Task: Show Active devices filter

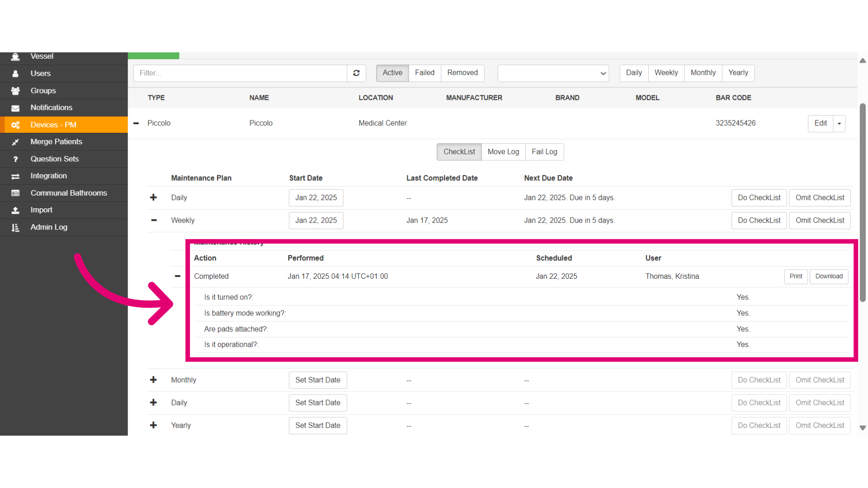Action: [392, 73]
